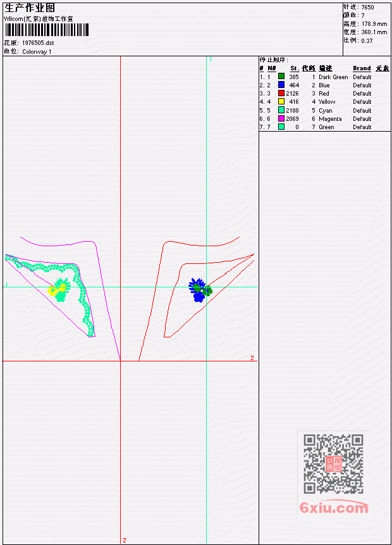Image resolution: width=392 pixels, height=545 pixels.
Task: Click the height value 178.9 mm
Action: [374, 23]
